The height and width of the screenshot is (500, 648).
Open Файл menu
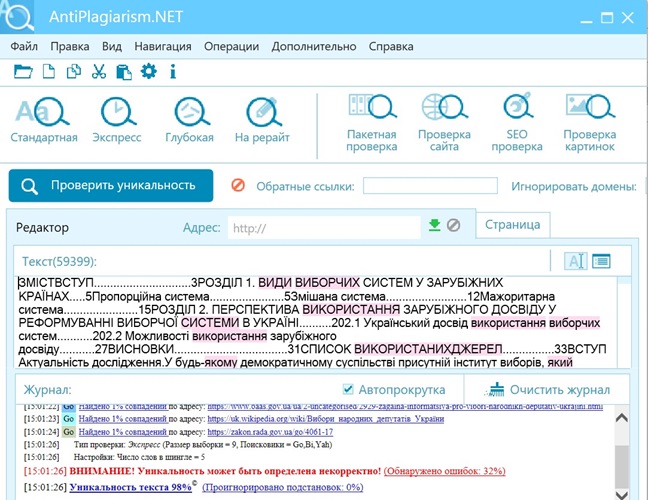(24, 46)
